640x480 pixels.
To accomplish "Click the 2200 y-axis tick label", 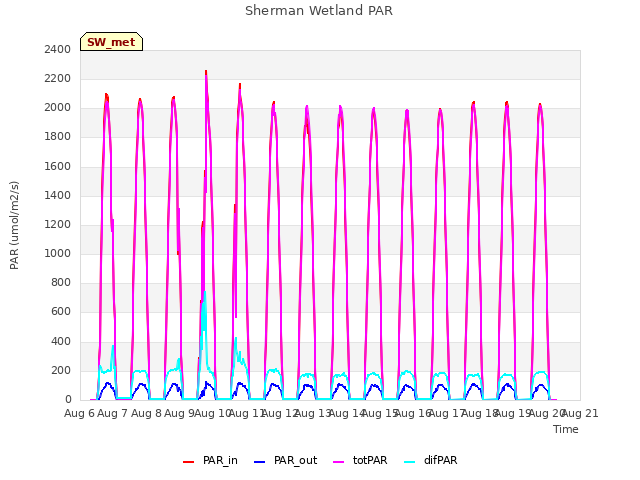I will 58,79.
